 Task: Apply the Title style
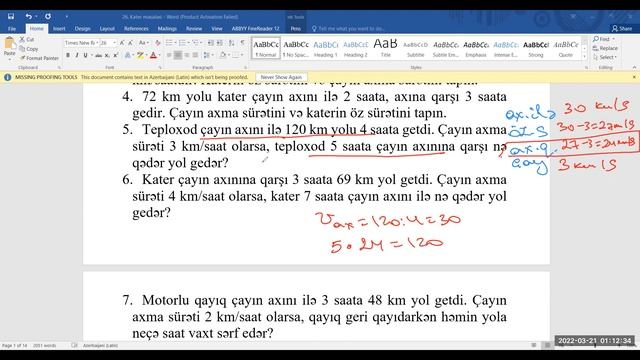point(385,48)
